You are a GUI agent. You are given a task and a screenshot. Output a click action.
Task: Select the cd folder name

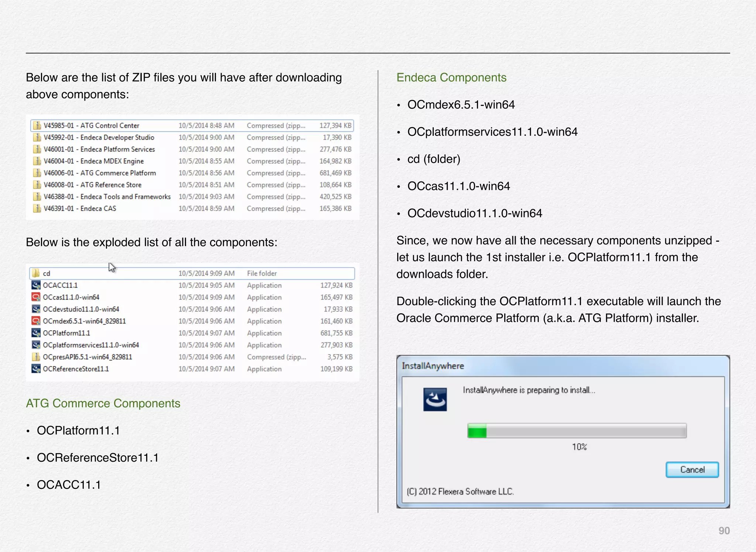coord(47,273)
